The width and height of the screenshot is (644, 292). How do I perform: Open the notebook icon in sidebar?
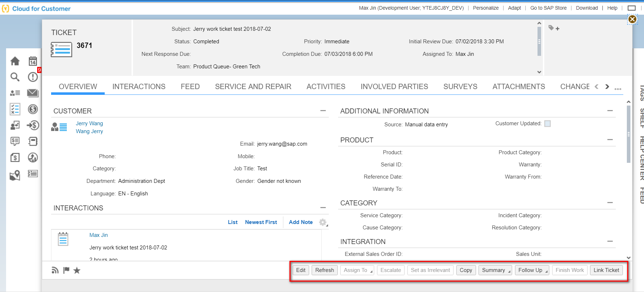pos(33,141)
